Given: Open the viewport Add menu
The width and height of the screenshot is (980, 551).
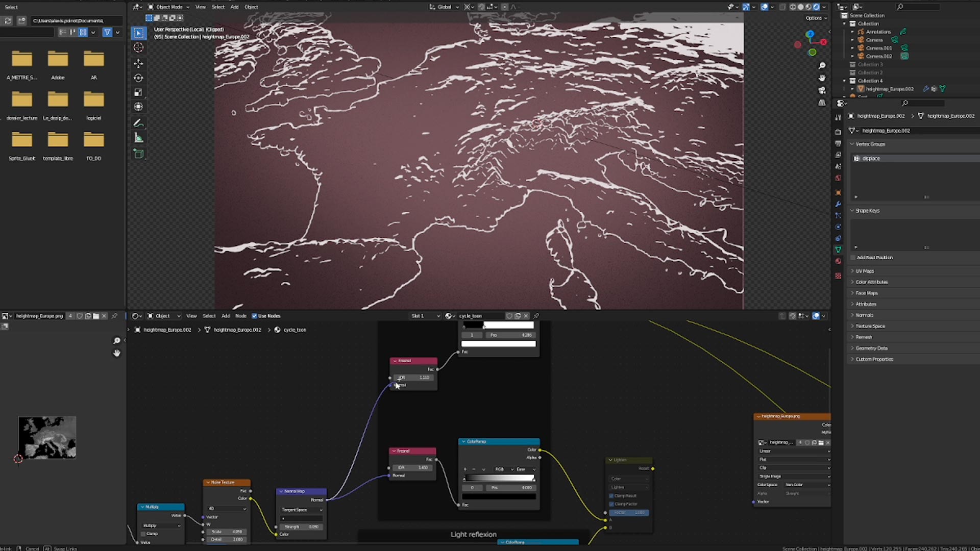Looking at the screenshot, I should (234, 7).
